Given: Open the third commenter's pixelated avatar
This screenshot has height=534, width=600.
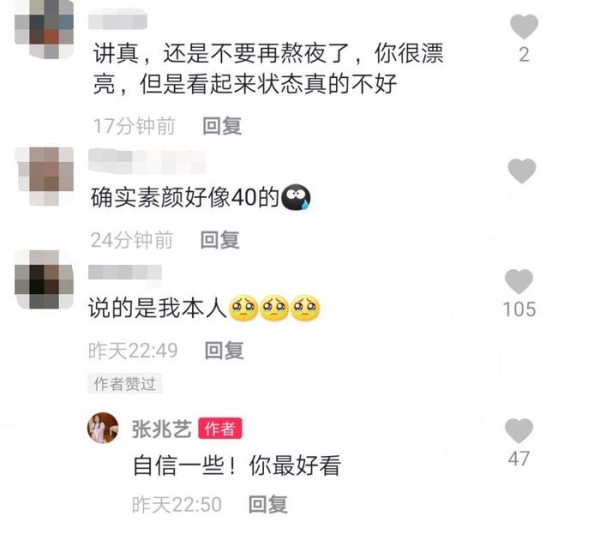Looking at the screenshot, I should coord(44,280).
